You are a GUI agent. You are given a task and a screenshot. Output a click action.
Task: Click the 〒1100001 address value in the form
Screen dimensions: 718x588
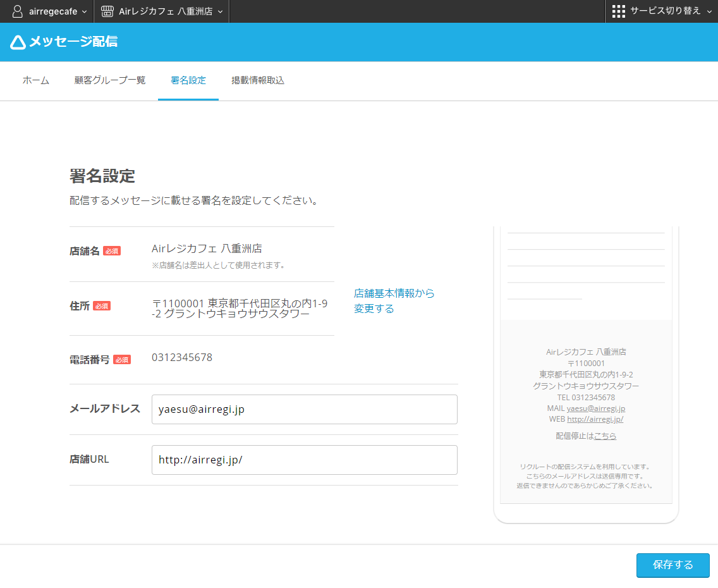click(x=240, y=309)
